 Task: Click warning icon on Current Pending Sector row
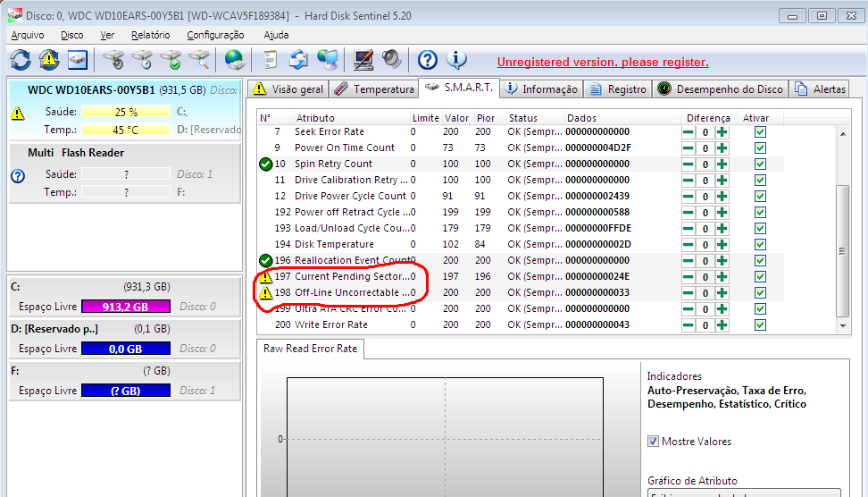266,276
